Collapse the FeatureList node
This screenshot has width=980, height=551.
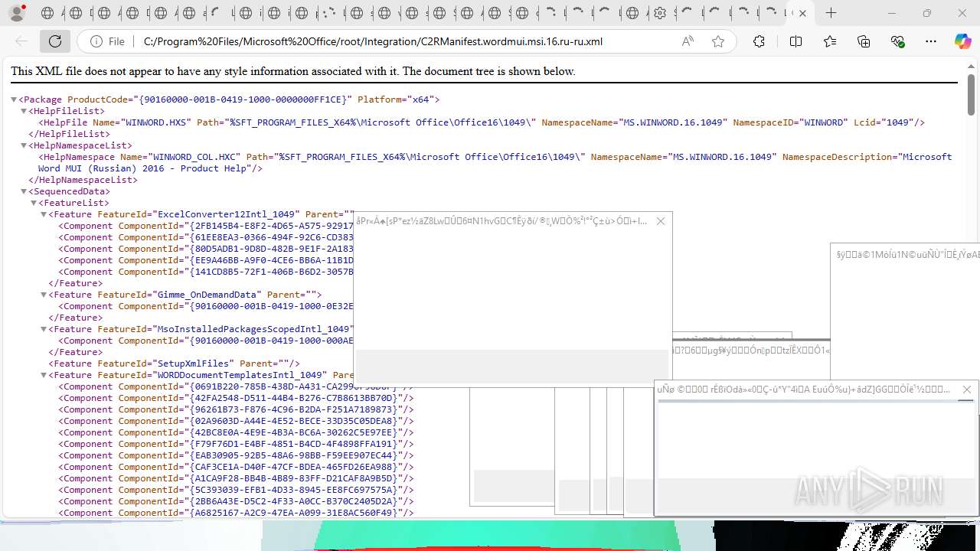[34, 203]
